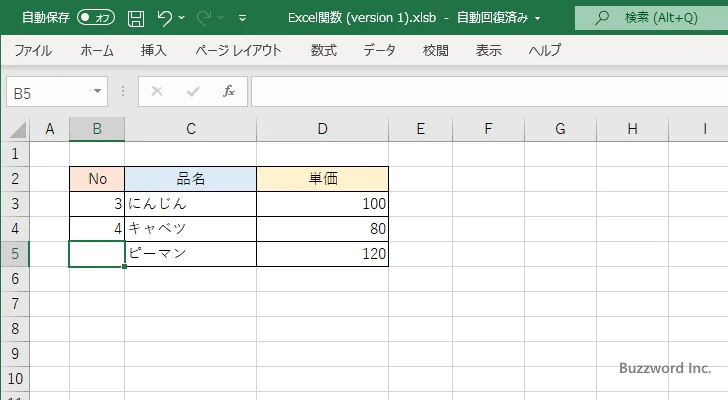Image resolution: width=728 pixels, height=400 pixels.
Task: Click the 単価 header cell
Action: tap(323, 179)
